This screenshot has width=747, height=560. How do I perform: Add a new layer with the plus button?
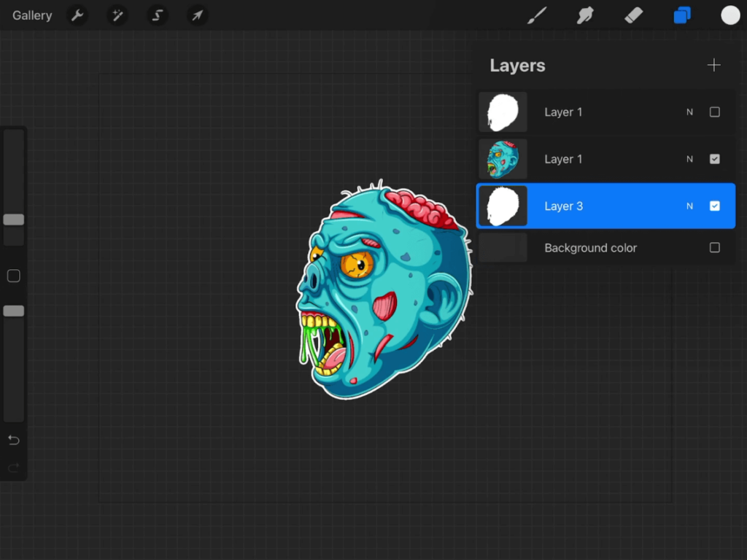pos(713,65)
